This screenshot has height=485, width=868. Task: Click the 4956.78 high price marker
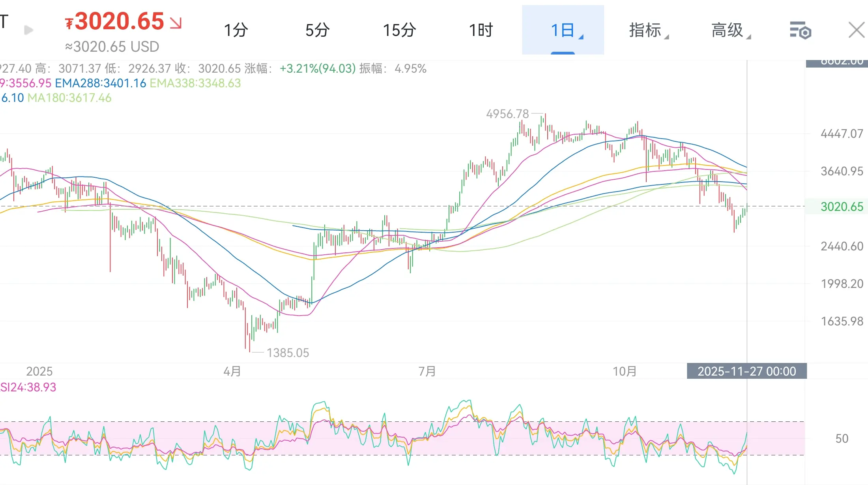coord(507,114)
